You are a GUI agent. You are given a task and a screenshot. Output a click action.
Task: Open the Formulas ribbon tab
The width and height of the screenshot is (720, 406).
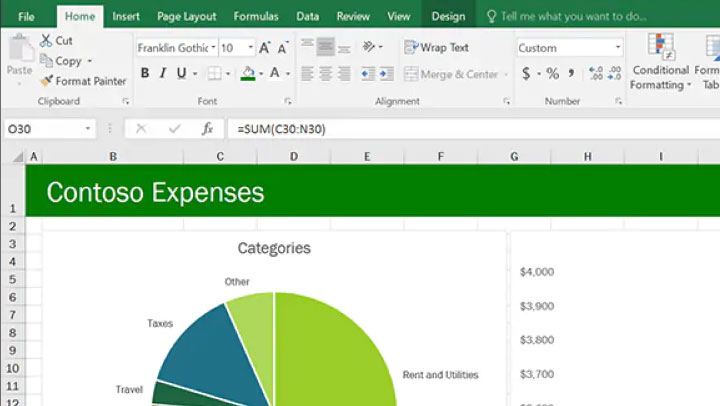point(256,16)
